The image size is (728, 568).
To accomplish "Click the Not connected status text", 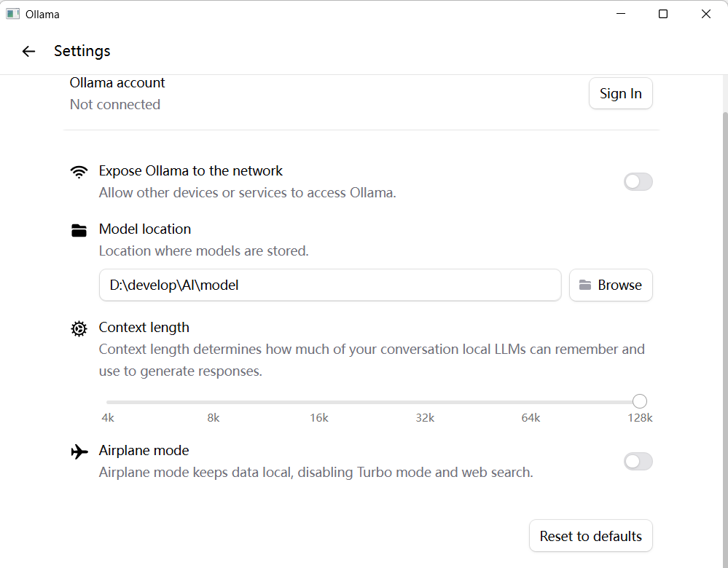I will 114,104.
